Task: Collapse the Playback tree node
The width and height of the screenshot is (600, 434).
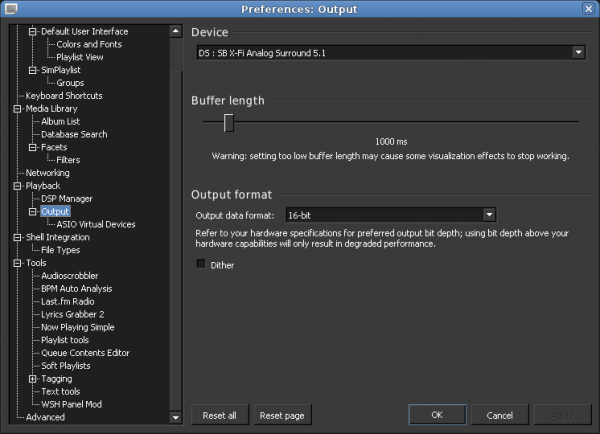Action: pyautogui.click(x=17, y=186)
